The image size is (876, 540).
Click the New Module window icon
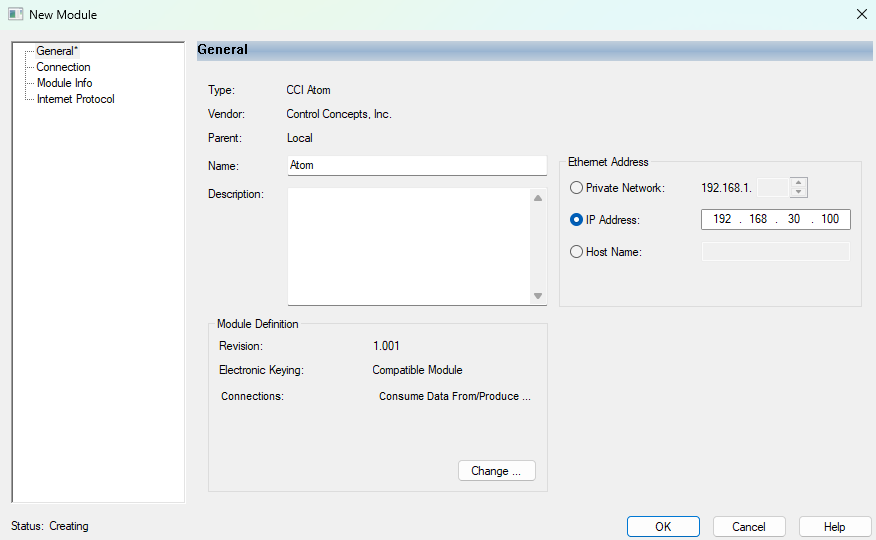tap(16, 14)
